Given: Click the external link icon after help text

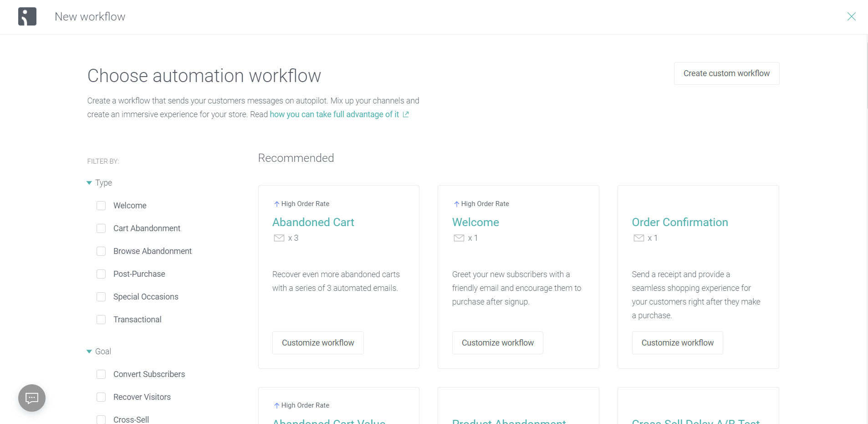Looking at the screenshot, I should click(x=406, y=114).
